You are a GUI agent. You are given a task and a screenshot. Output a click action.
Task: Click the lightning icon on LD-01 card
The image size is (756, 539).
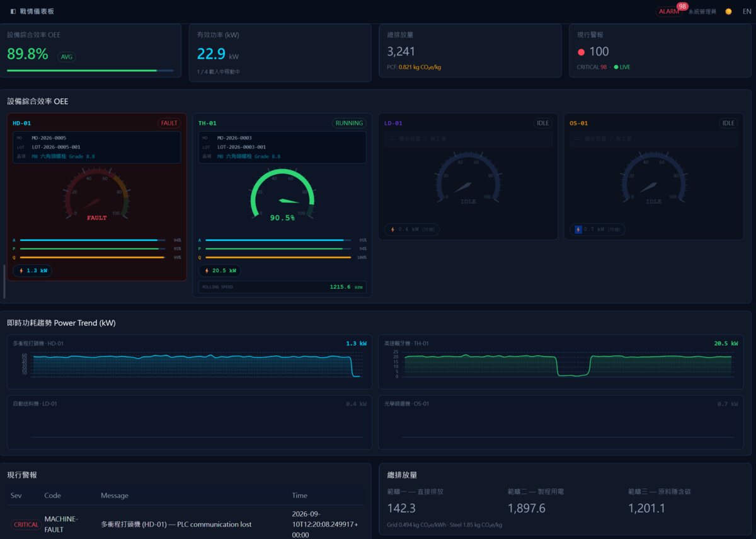tap(393, 229)
